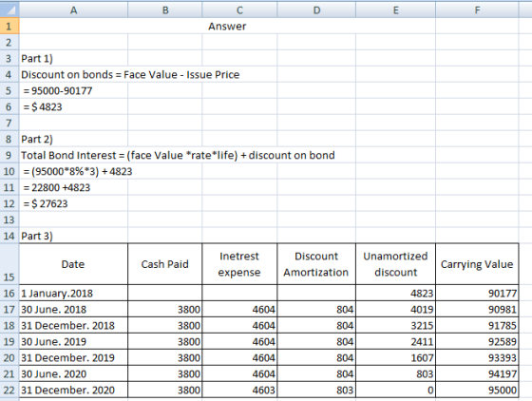Click the '= (95000*8%*3) + 4823' cell
This screenshot has width=532, height=401.
78,171
